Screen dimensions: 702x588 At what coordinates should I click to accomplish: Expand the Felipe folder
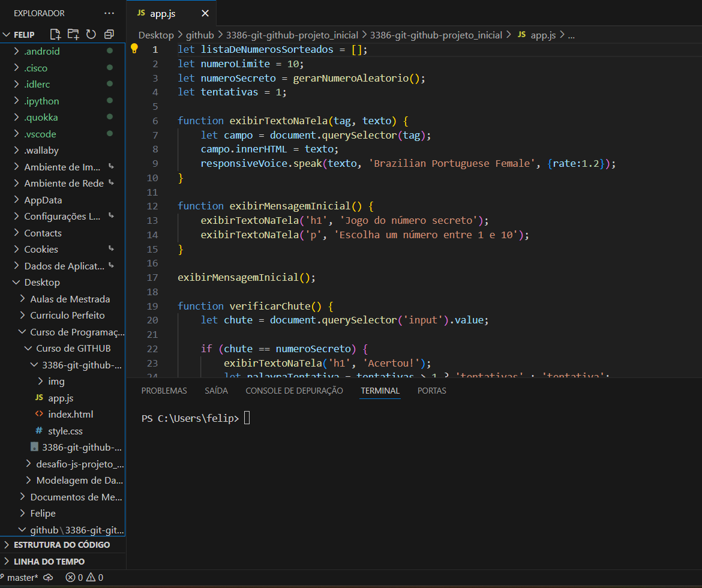coord(22,513)
